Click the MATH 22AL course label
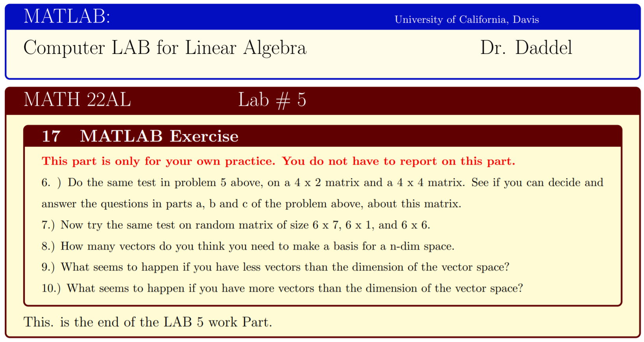This screenshot has width=644, height=342. pos(77,99)
